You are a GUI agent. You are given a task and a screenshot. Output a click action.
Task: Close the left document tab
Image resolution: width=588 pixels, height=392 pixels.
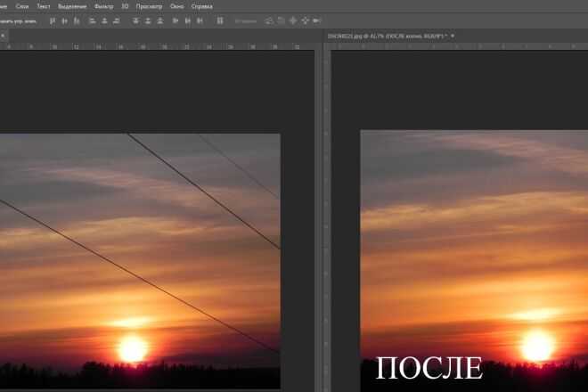(3, 36)
